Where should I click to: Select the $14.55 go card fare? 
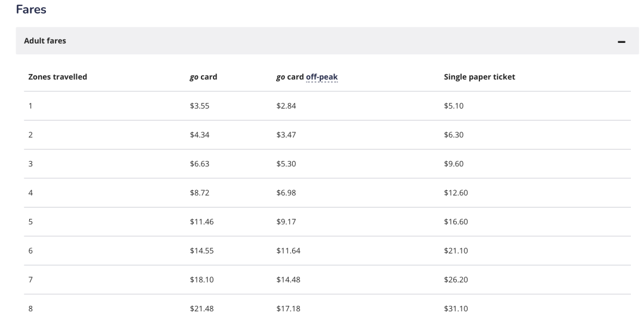[202, 251]
